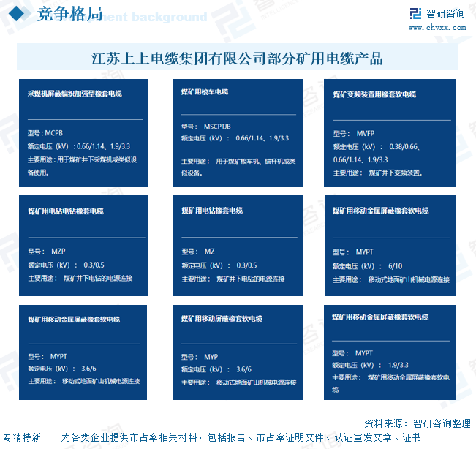Select the 型号: MZP model line
This screenshot has width=476, height=449.
tap(47, 252)
